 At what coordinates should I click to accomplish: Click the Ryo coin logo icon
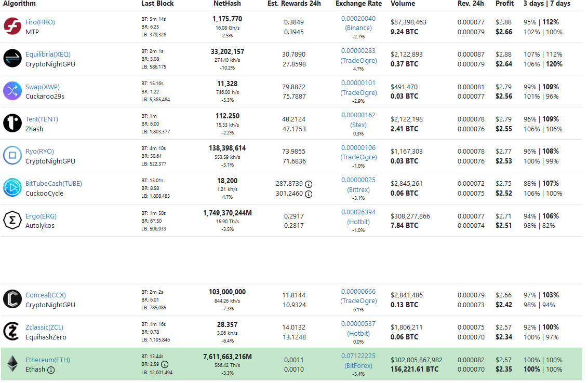[12, 156]
